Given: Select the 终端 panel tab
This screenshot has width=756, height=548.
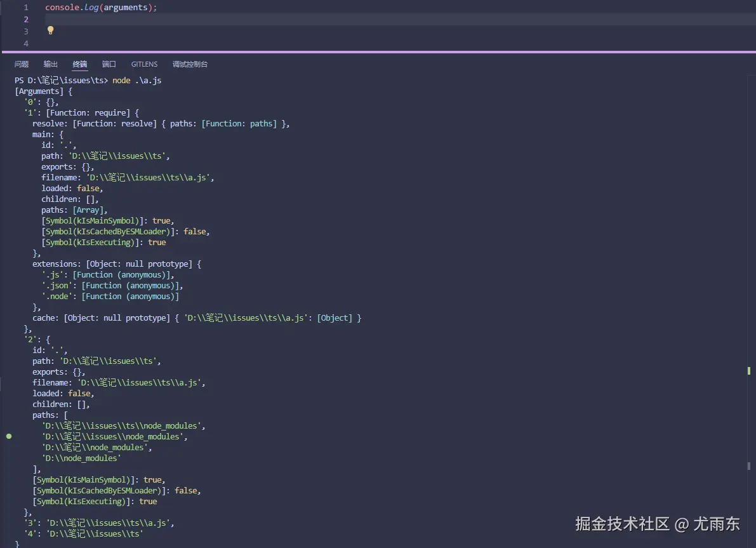Looking at the screenshot, I should [80, 64].
